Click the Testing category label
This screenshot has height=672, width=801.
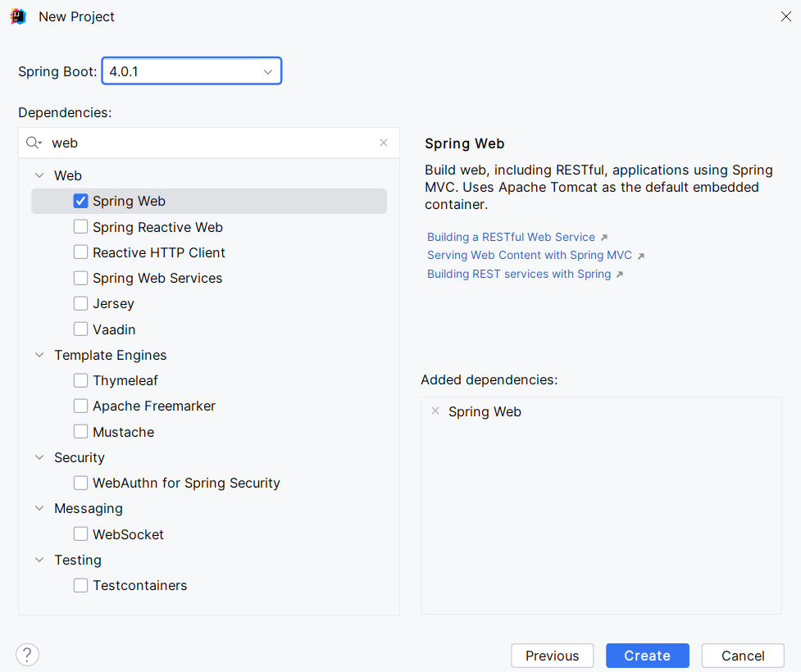pyautogui.click(x=78, y=561)
